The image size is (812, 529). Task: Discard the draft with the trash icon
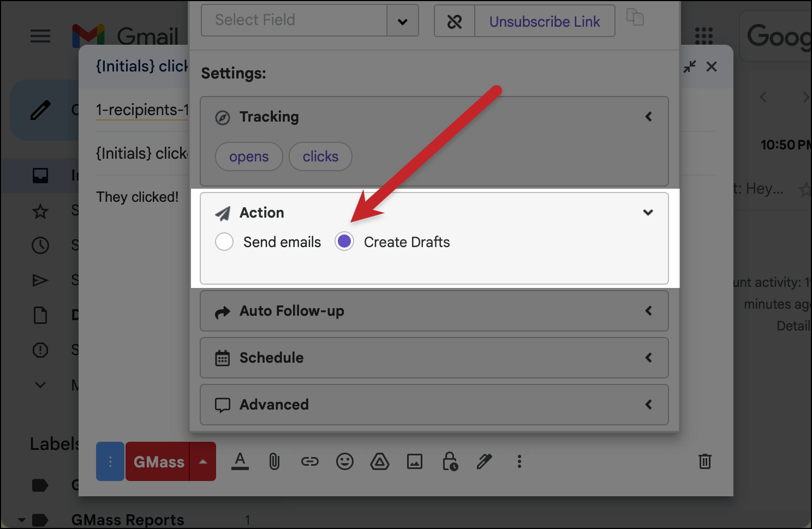click(x=705, y=461)
